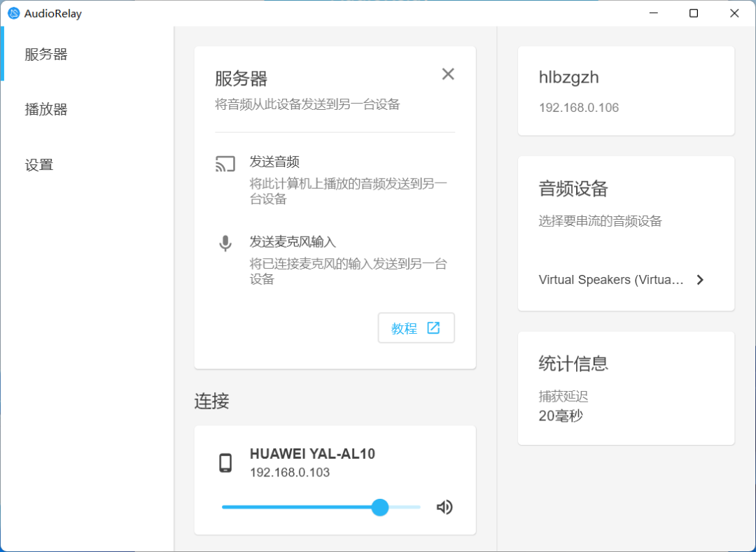
Task: Click the microphone icon beside 发送麦克风输入
Action: click(225, 243)
